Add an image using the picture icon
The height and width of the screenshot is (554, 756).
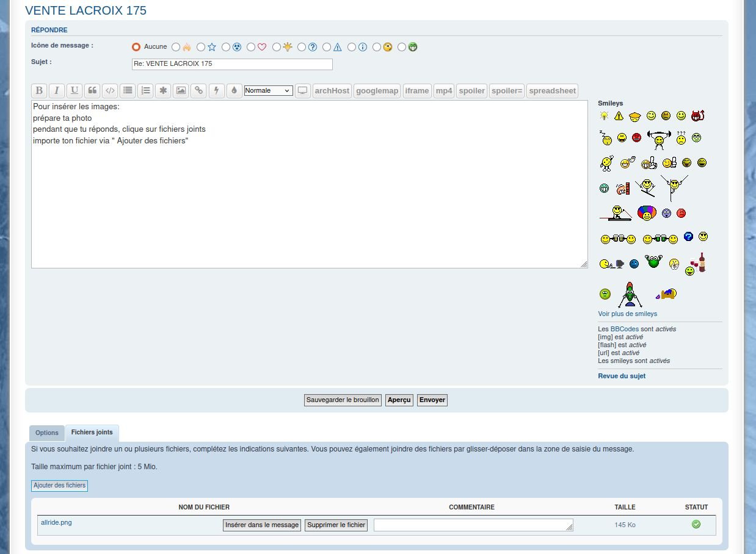click(181, 91)
